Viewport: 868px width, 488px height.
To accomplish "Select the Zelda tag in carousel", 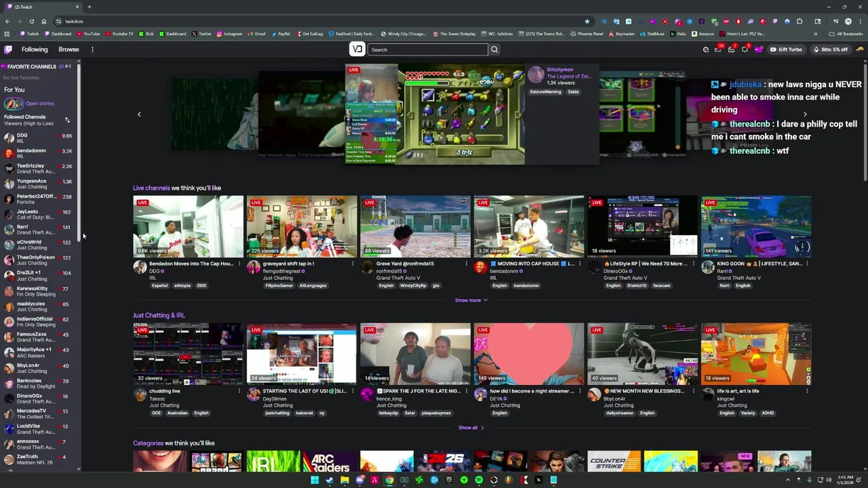I will [x=573, y=91].
